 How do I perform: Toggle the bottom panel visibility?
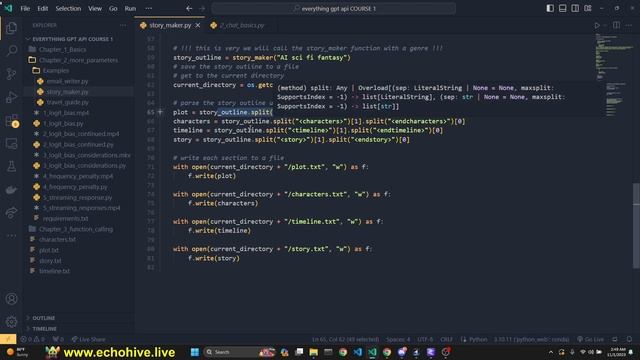[562, 8]
